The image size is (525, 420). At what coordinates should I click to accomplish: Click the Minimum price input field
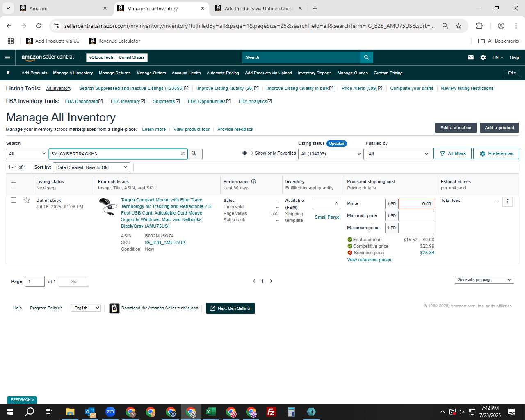click(416, 216)
